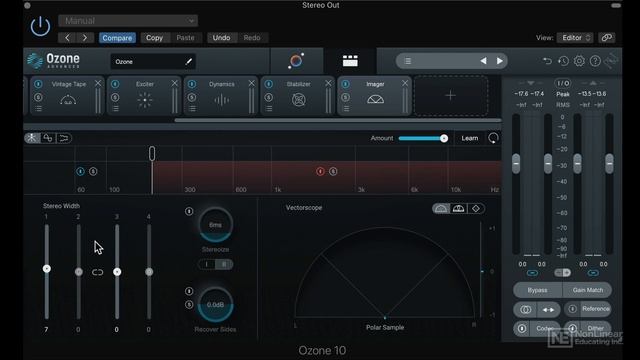Viewport: 640px width, 360px height.
Task: Open Vintage Tape module preset list
Action: coord(38,109)
